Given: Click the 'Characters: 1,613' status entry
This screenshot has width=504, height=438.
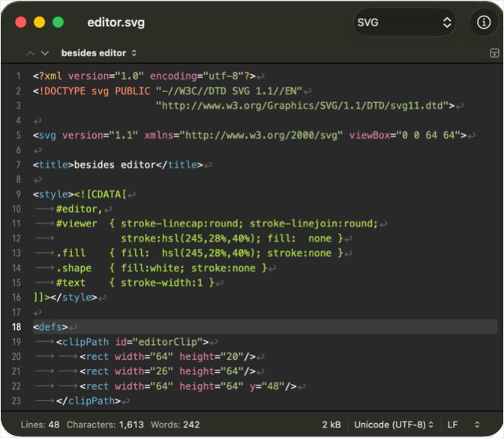Looking at the screenshot, I should (x=105, y=424).
